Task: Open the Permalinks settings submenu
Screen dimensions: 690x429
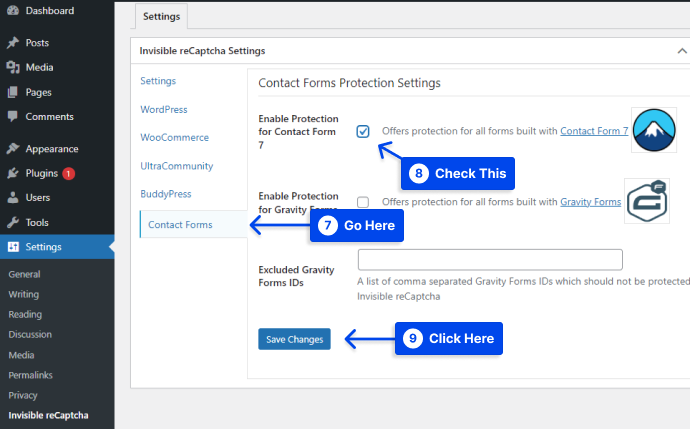Action: coord(30,375)
